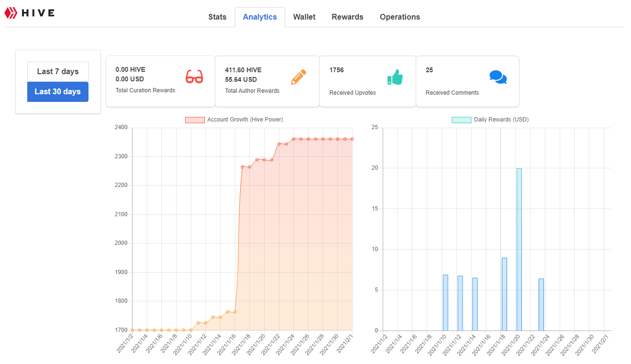631x364 pixels.
Task: Toggle Daily Rewards (USD) legend swatch
Action: (x=462, y=120)
